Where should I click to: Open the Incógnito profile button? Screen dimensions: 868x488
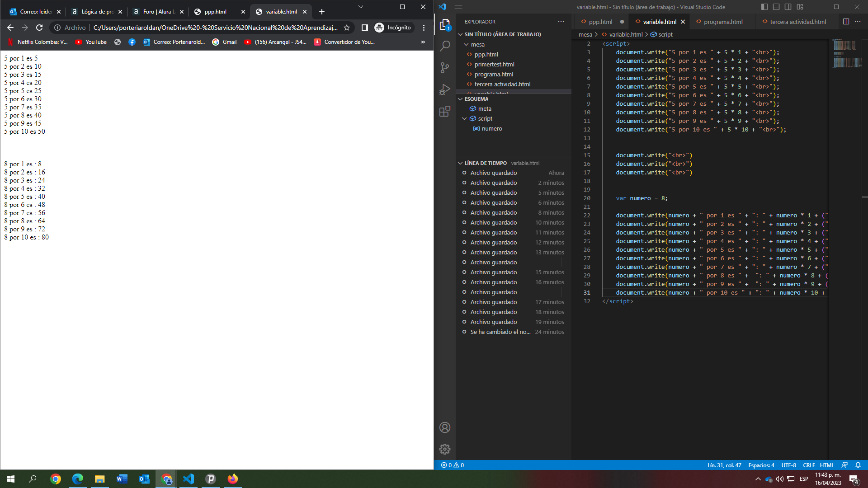(x=393, y=28)
